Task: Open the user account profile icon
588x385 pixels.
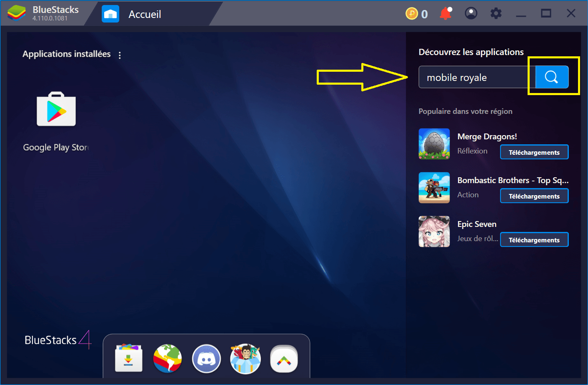Action: click(471, 13)
